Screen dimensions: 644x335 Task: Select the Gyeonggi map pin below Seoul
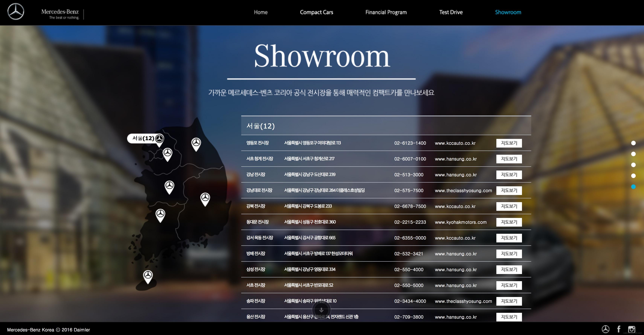point(168,155)
